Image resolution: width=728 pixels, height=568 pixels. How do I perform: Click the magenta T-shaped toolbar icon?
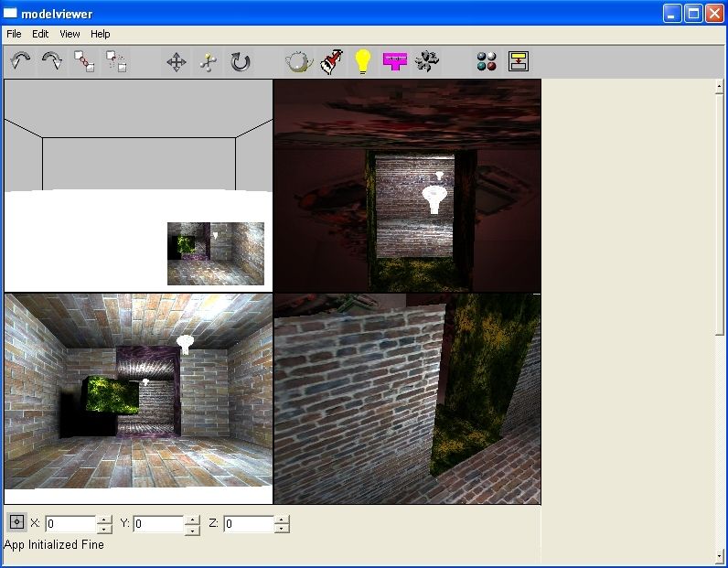395,61
